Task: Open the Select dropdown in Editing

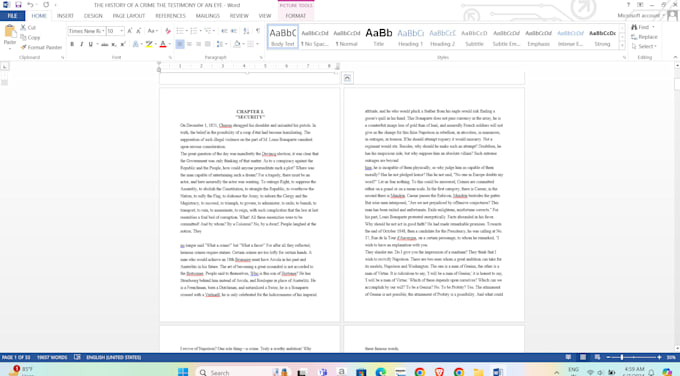Action: tap(644, 46)
